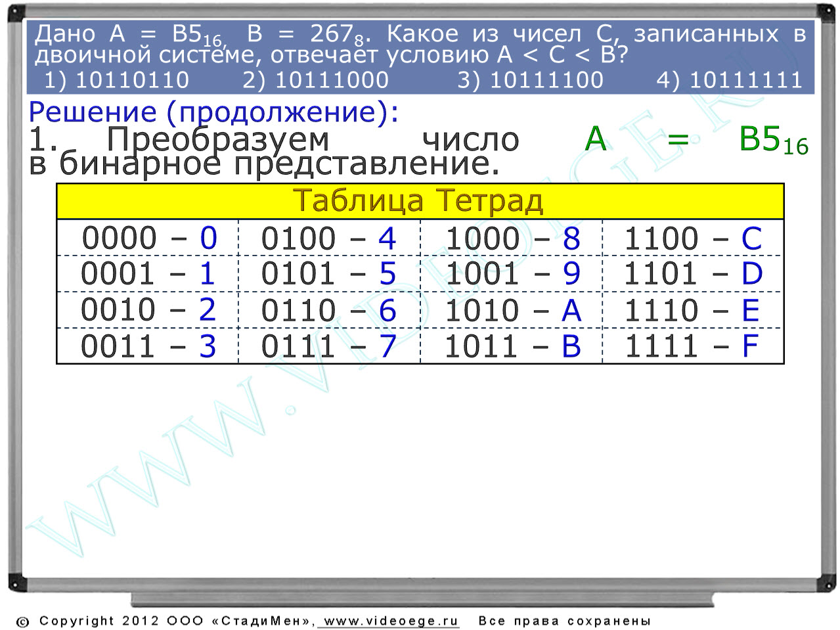Click table cell '0000 – 0'
The width and height of the screenshot is (840, 630).
[x=148, y=238]
